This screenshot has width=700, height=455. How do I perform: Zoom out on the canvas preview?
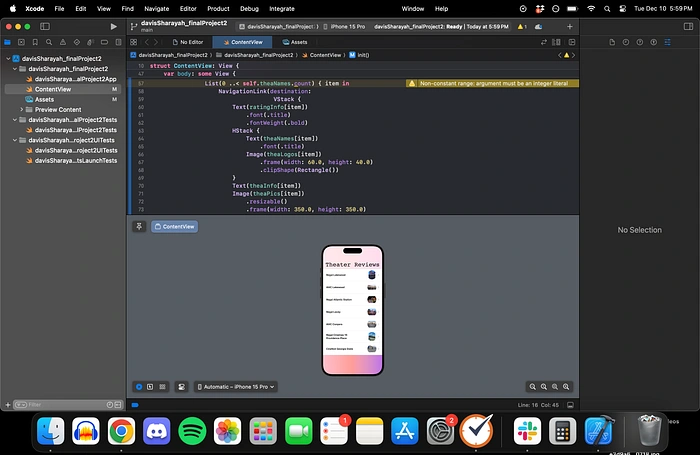534,386
